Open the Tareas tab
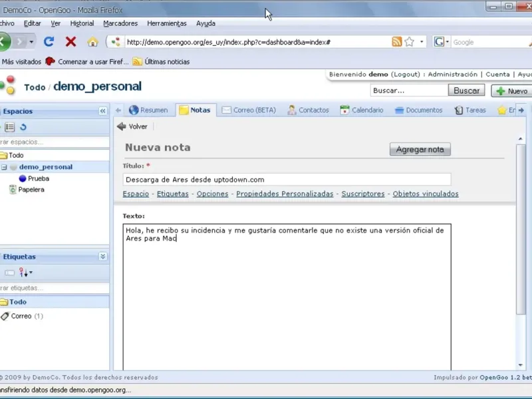The width and height of the screenshot is (532, 399). (470, 110)
